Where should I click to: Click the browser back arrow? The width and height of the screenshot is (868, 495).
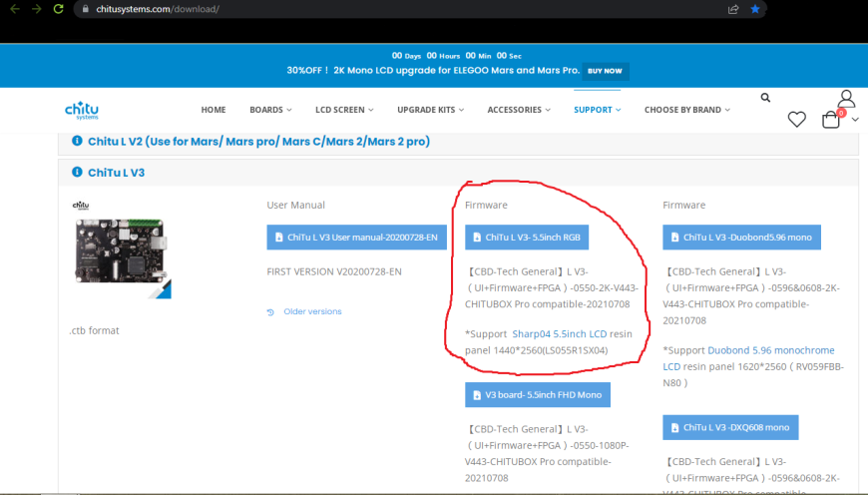tap(15, 9)
